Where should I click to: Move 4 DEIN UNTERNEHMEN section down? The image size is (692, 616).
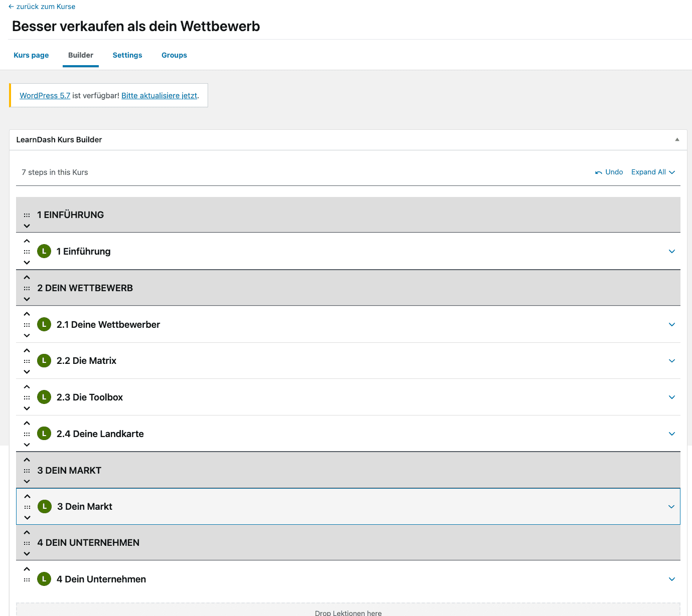point(27,553)
